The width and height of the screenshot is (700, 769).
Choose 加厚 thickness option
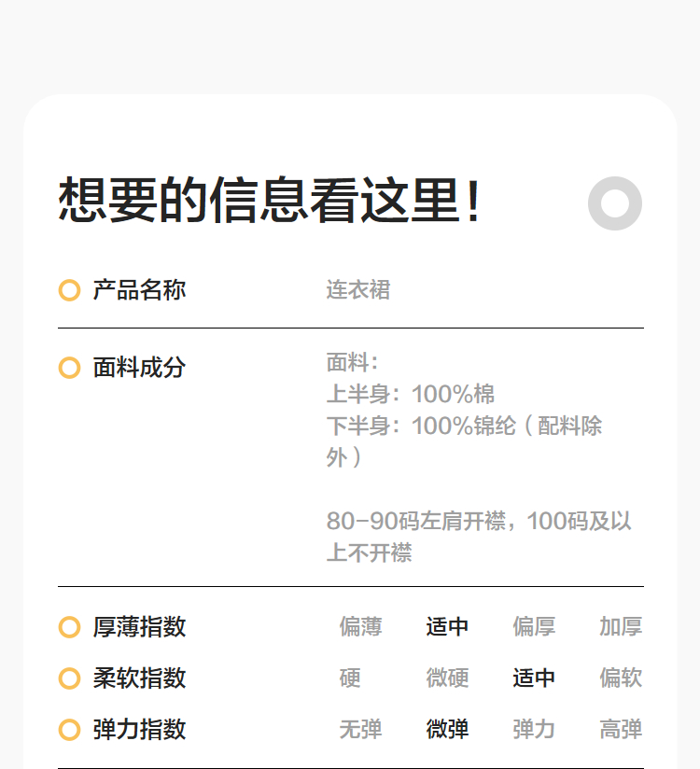click(x=621, y=627)
